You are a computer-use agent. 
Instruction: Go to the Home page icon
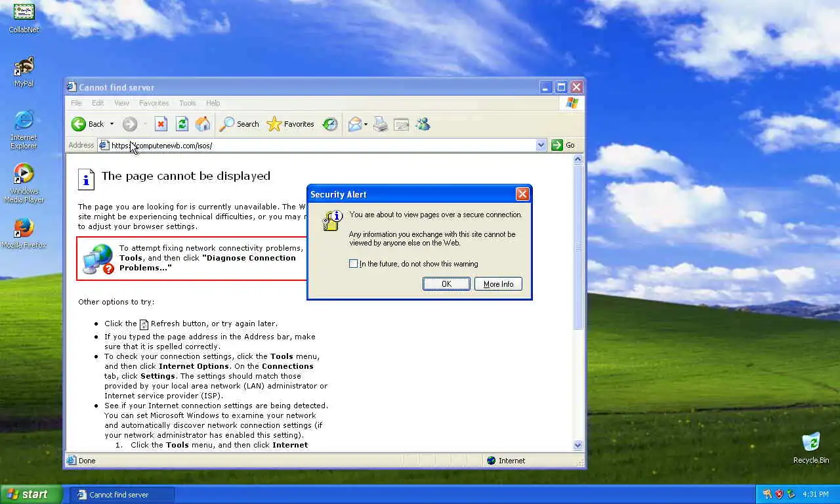point(203,124)
